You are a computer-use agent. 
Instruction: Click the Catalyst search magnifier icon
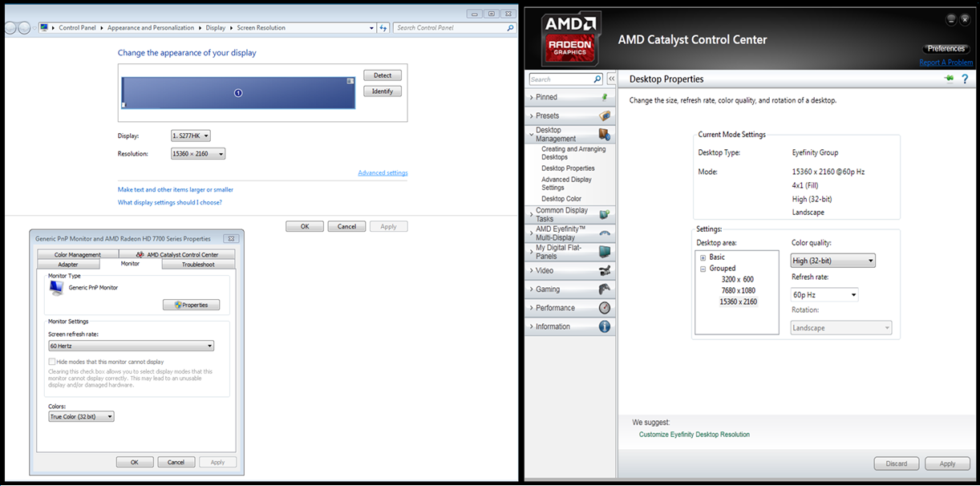pyautogui.click(x=597, y=79)
